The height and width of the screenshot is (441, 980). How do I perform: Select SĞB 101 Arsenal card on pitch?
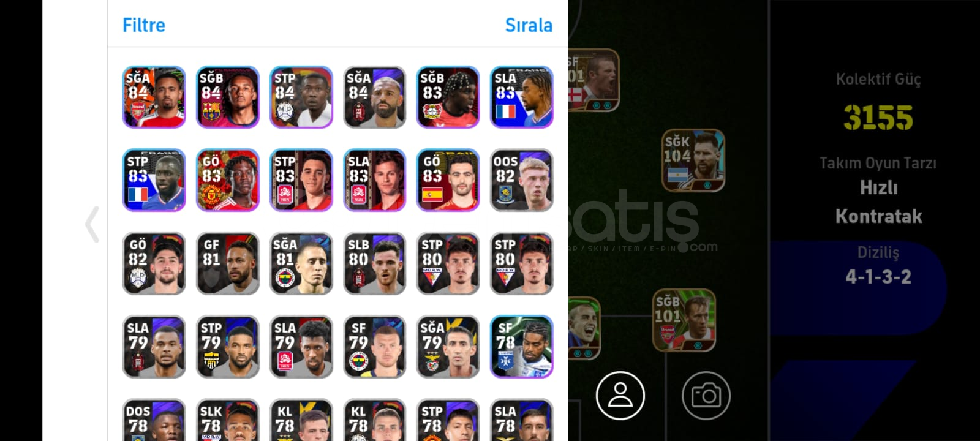pyautogui.click(x=684, y=320)
